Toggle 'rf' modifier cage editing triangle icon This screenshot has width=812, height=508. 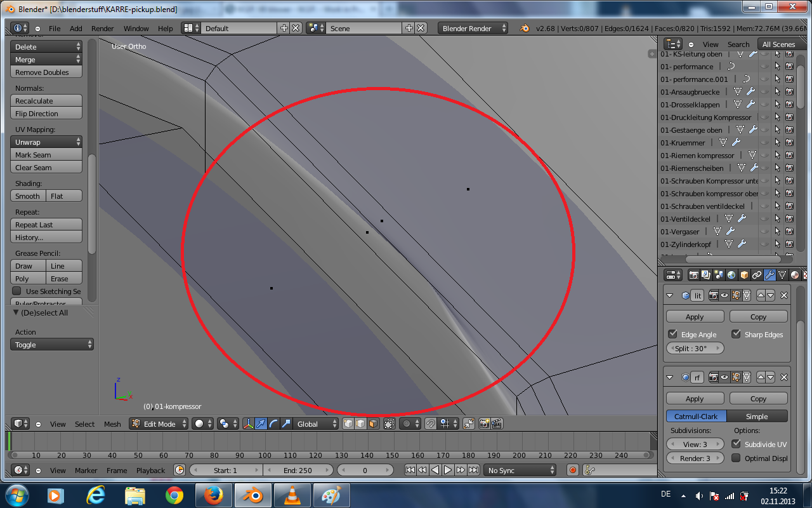coord(747,377)
